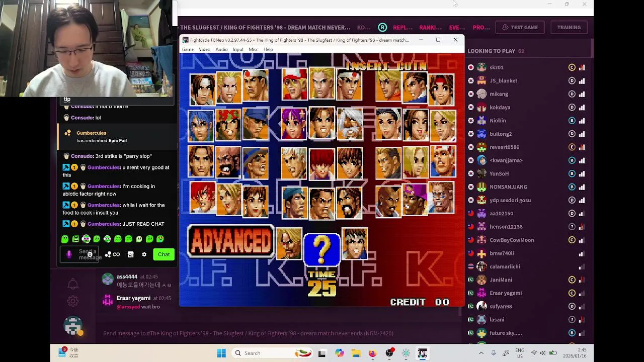Viewport: 644px width, 362px height.
Task: Expand the system tray hidden icons chevron
Action: [481, 353]
